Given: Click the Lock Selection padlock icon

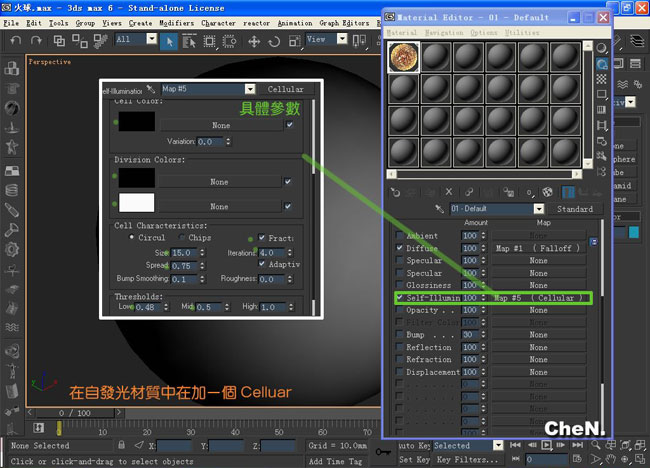Looking at the screenshot, I should tap(121, 445).
